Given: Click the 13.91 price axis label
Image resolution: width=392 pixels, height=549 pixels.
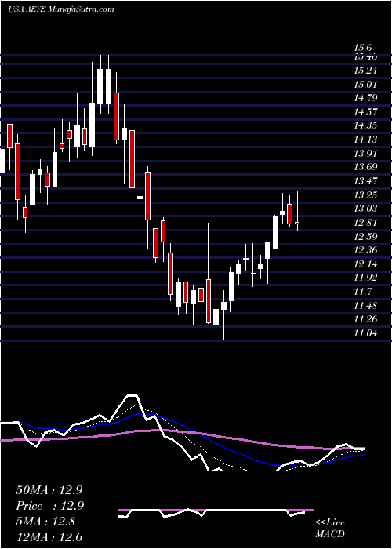Looking at the screenshot, I should tap(365, 154).
